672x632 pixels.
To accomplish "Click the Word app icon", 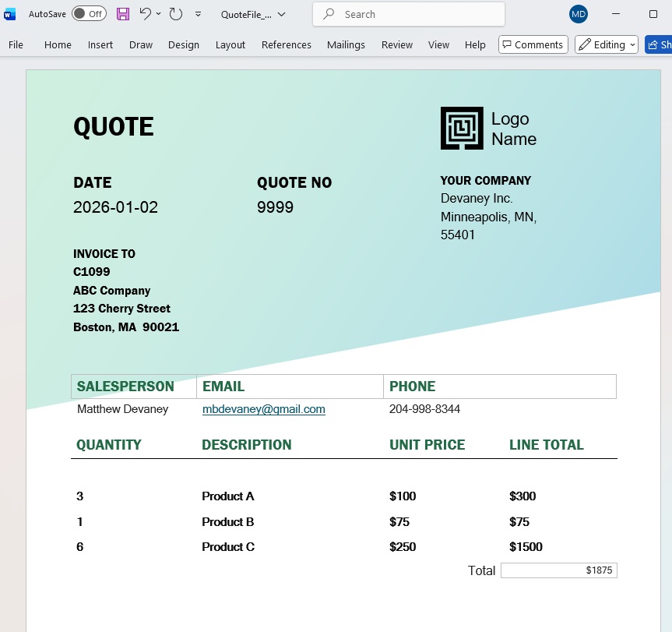I will (x=10, y=14).
